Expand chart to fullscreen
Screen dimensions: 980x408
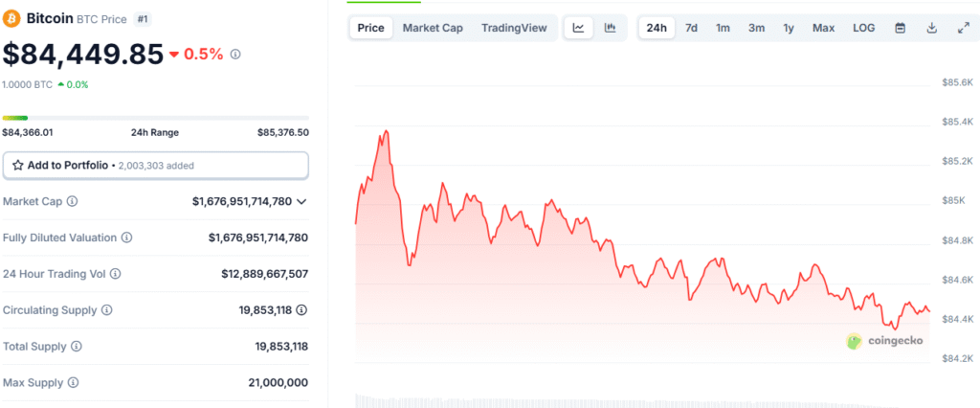(x=963, y=28)
